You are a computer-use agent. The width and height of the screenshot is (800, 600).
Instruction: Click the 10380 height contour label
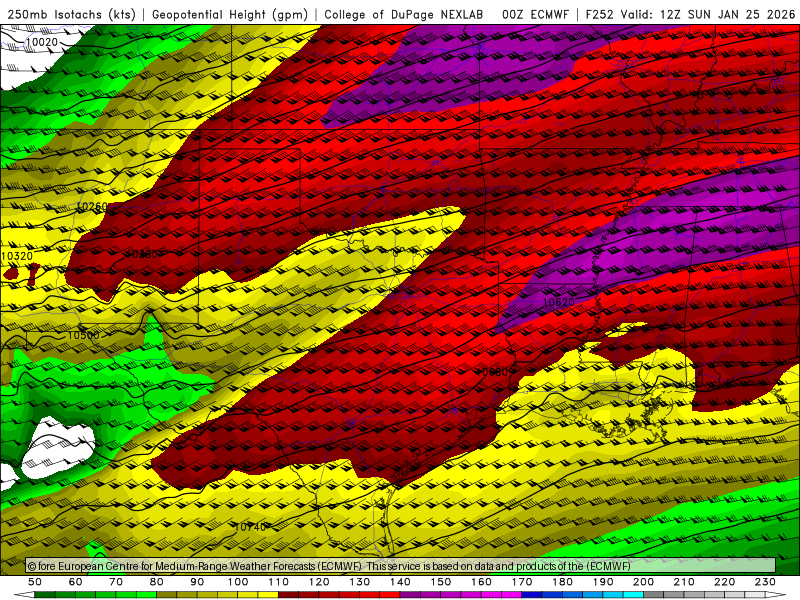tap(142, 254)
